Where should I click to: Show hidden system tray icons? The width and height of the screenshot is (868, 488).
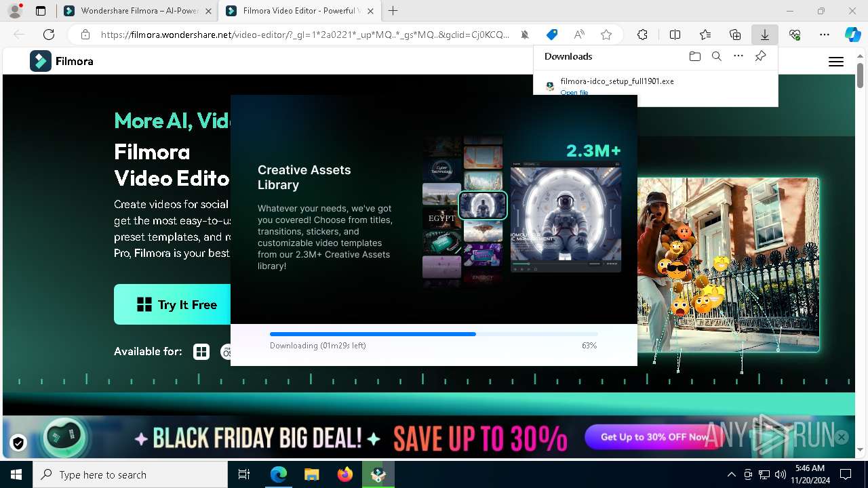731,474
